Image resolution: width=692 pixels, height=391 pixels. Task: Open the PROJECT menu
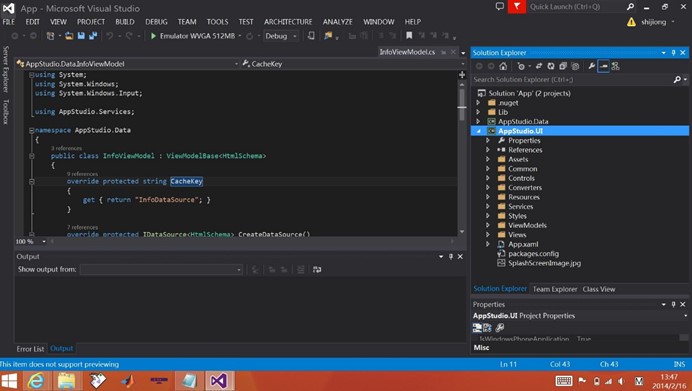(91, 22)
